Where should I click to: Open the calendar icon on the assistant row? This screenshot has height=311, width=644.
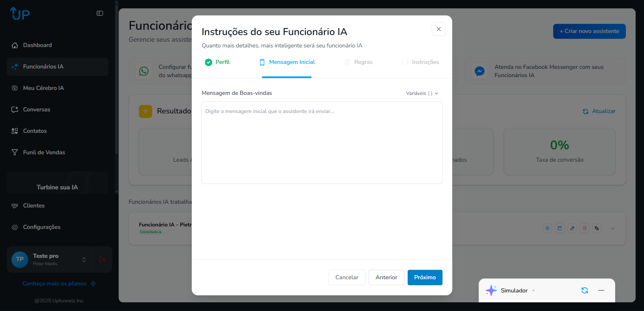(559, 228)
